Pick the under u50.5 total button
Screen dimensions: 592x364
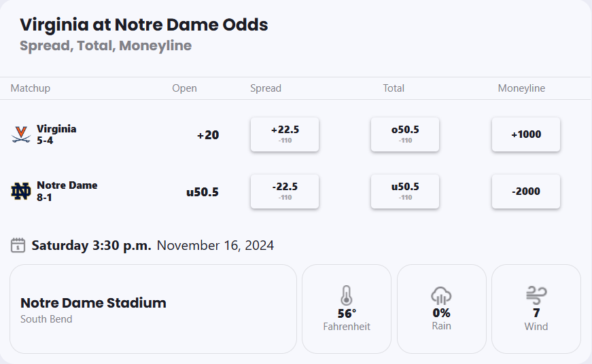click(x=405, y=192)
